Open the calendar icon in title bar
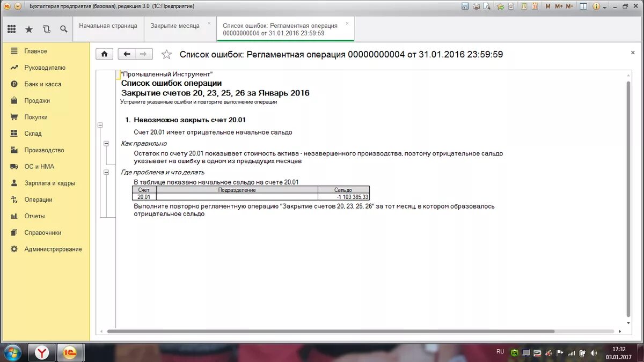644x362 pixels. pyautogui.click(x=535, y=6)
